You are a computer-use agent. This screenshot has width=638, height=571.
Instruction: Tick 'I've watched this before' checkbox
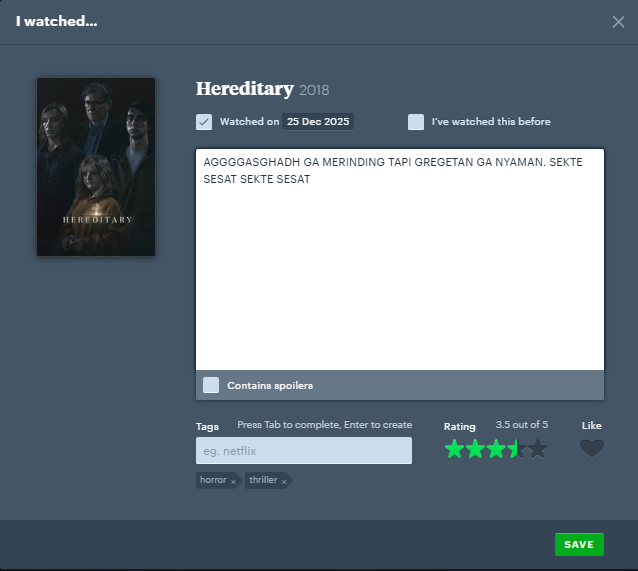point(416,122)
